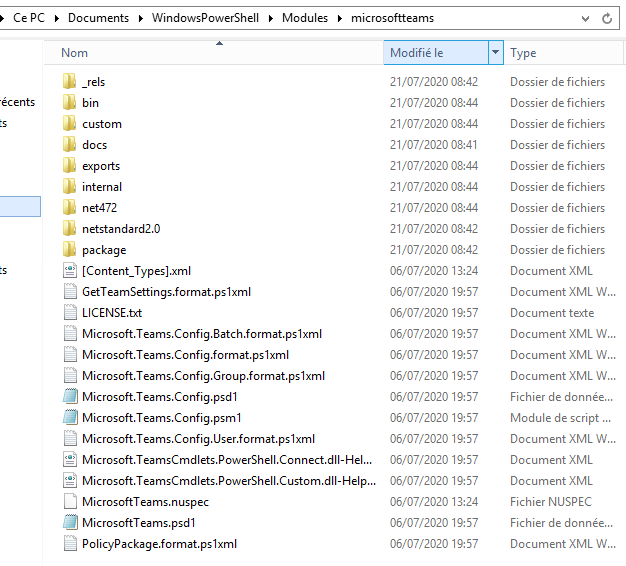
Task: Select the file name LICENSE.txt
Action: point(112,313)
